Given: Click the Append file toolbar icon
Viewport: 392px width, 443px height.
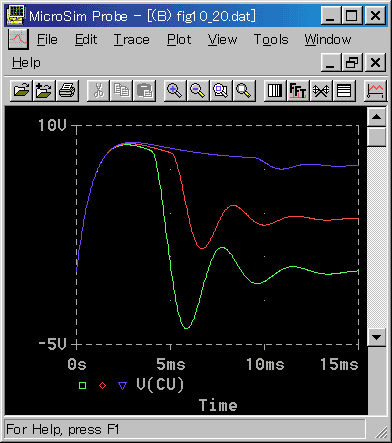Looking at the screenshot, I should (x=44, y=90).
